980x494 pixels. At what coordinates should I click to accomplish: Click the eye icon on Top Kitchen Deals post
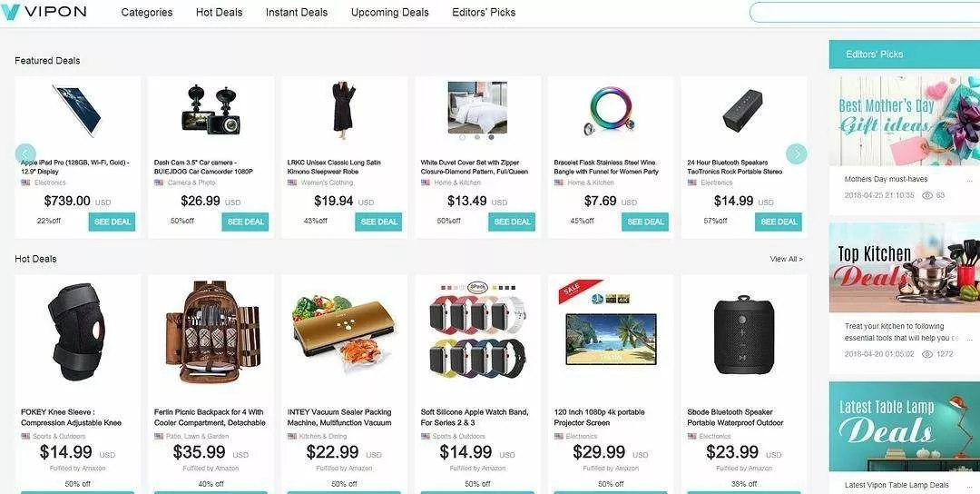point(927,354)
